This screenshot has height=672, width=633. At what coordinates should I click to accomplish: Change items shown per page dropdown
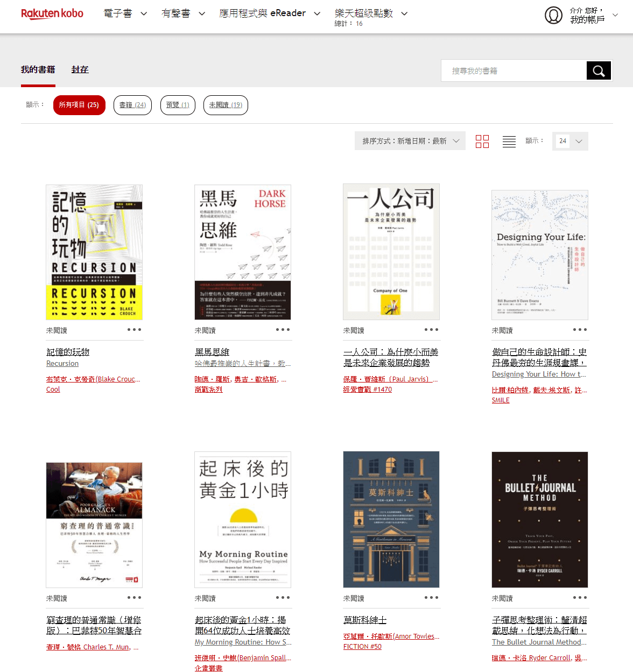(570, 140)
